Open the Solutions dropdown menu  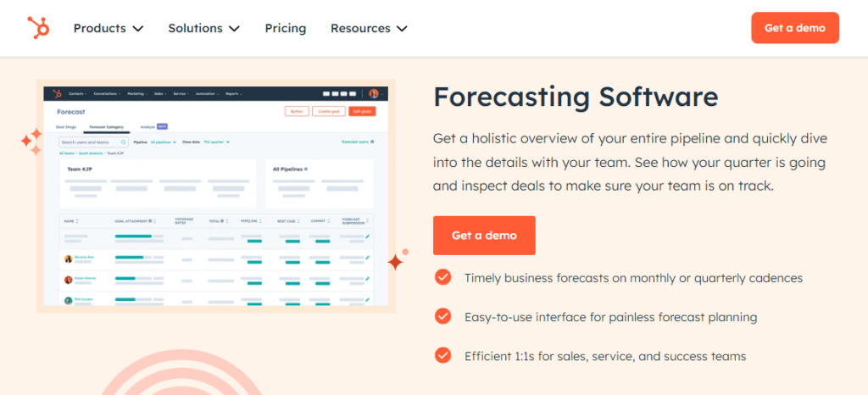pyautogui.click(x=203, y=28)
